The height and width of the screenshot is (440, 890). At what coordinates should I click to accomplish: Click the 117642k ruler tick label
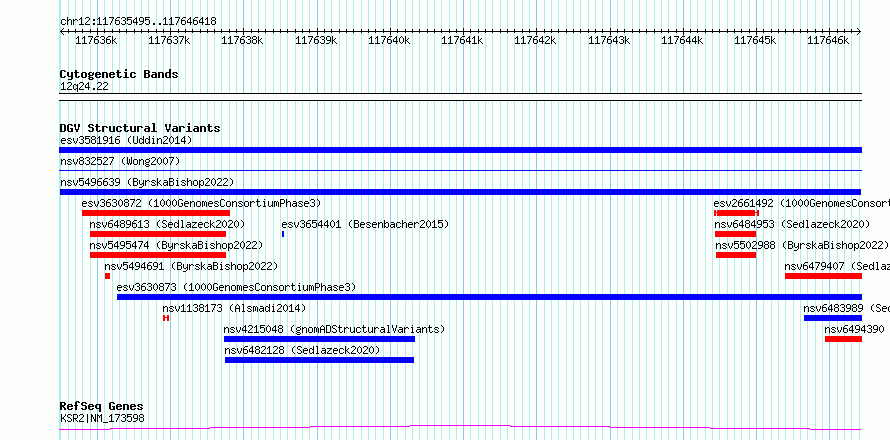click(536, 40)
